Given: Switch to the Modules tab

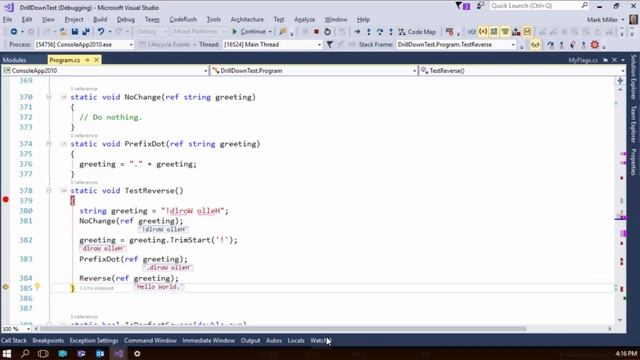Looking at the screenshot, I should coord(15,60).
